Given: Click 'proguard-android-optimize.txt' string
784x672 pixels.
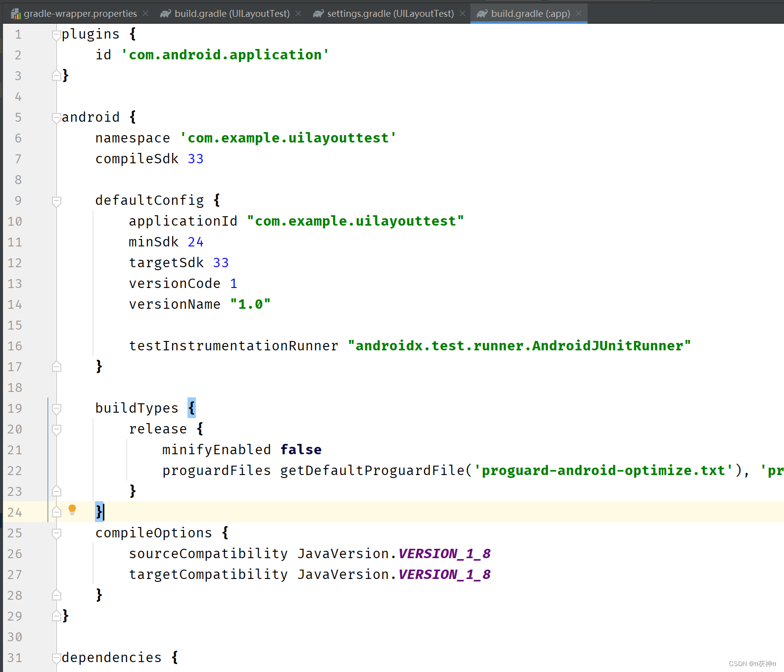Looking at the screenshot, I should tap(603, 470).
